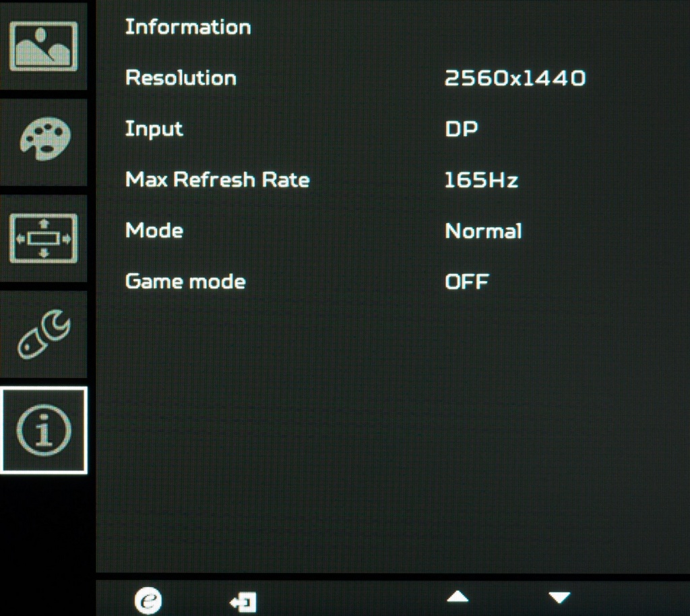The image size is (690, 616).
Task: Select the Max Refresh Rate label
Action: point(217,180)
